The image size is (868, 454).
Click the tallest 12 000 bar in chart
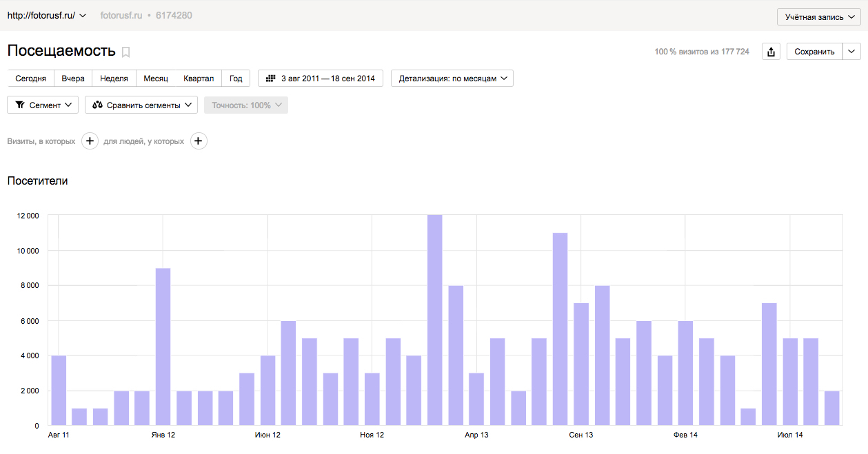(435, 320)
